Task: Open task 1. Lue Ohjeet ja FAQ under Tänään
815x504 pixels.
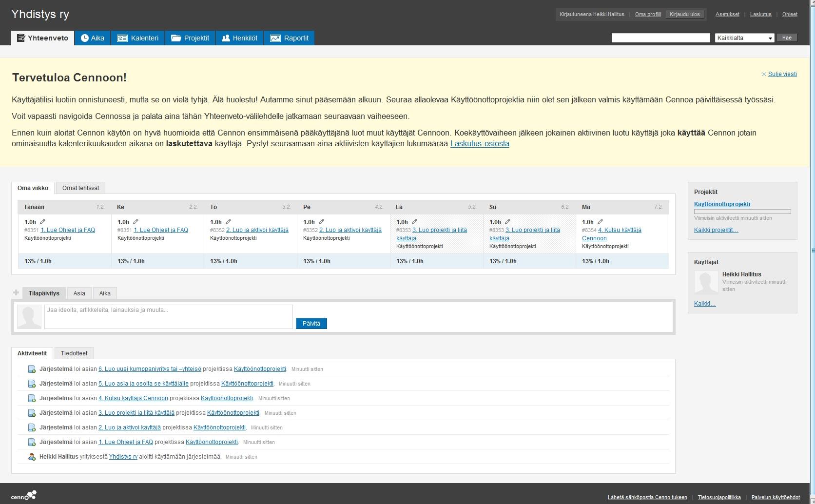Action: pyautogui.click(x=68, y=230)
